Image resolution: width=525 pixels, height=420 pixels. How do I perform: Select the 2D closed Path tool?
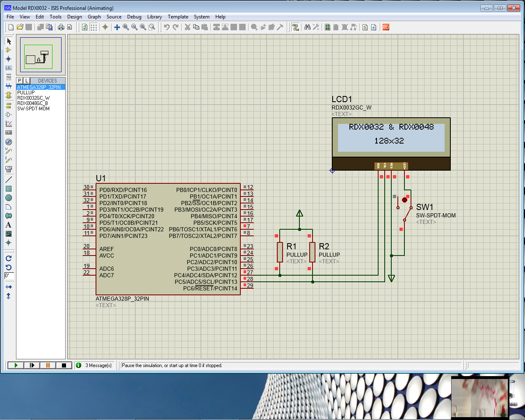click(9, 216)
